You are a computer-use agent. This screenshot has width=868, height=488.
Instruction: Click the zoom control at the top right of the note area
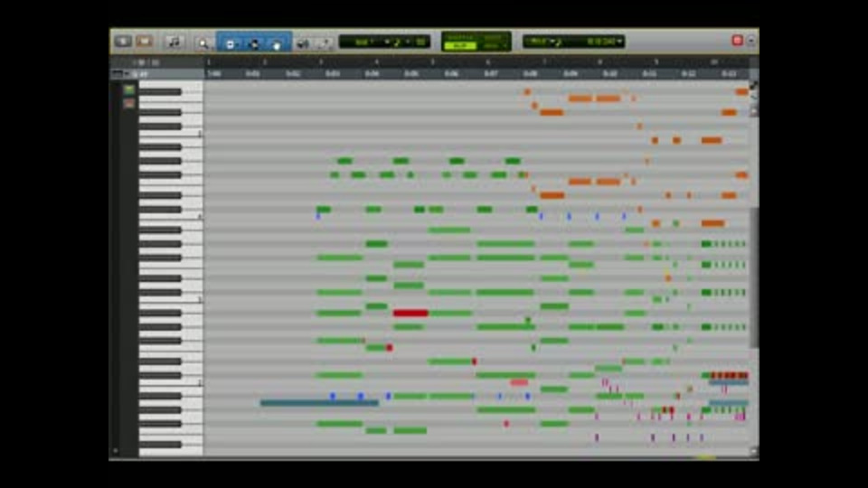753,86
